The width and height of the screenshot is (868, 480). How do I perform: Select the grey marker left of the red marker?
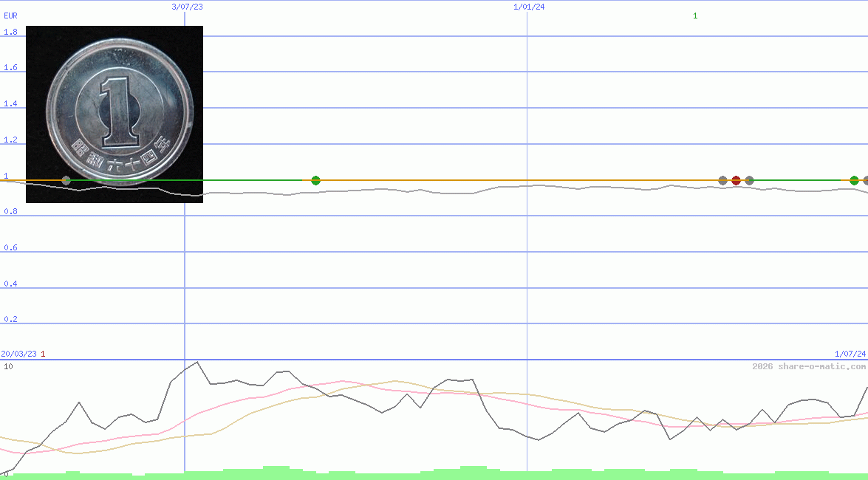[x=722, y=179]
